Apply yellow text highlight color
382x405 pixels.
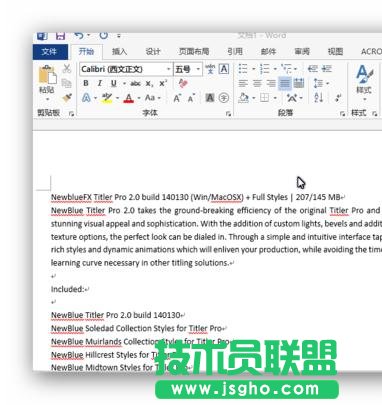(x=107, y=98)
